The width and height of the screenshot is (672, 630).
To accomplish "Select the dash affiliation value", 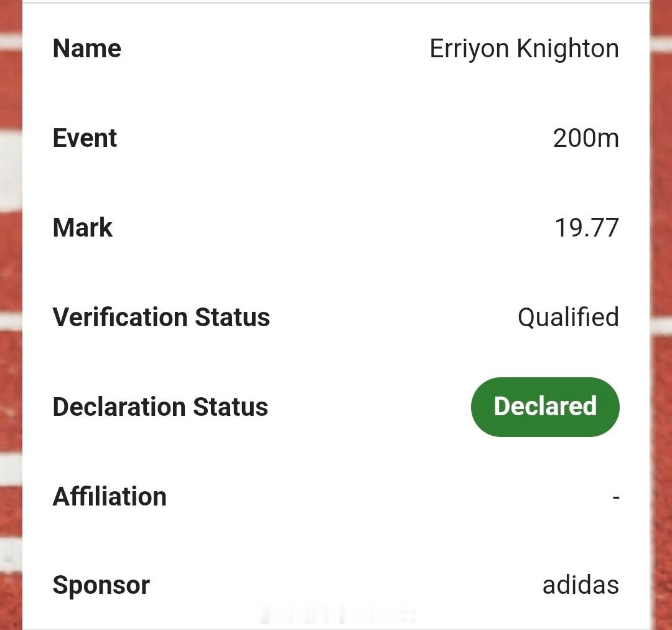I will click(x=616, y=497).
